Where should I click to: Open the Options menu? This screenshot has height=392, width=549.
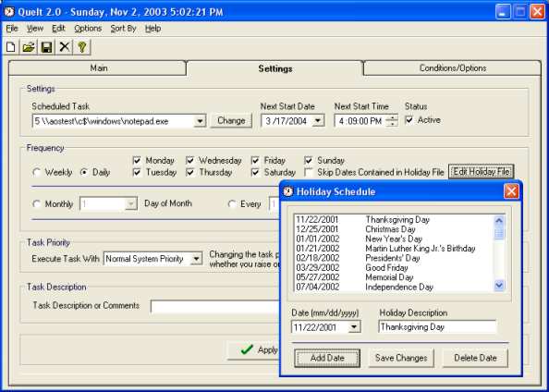[88, 29]
